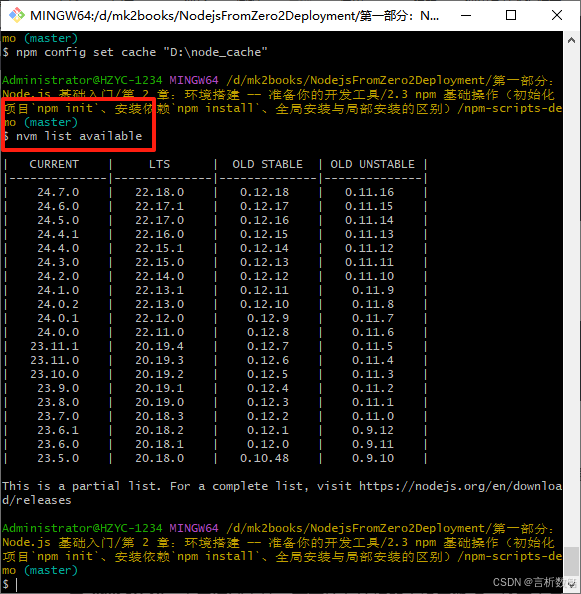
Task: Click version 24.6.0 in CURRENT column
Action: pyautogui.click(x=58, y=206)
